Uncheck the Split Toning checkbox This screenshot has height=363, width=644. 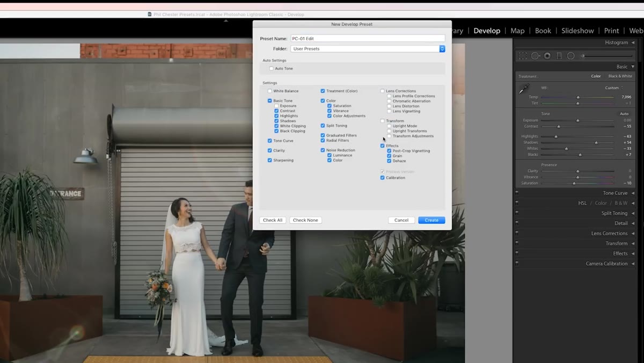point(323,126)
